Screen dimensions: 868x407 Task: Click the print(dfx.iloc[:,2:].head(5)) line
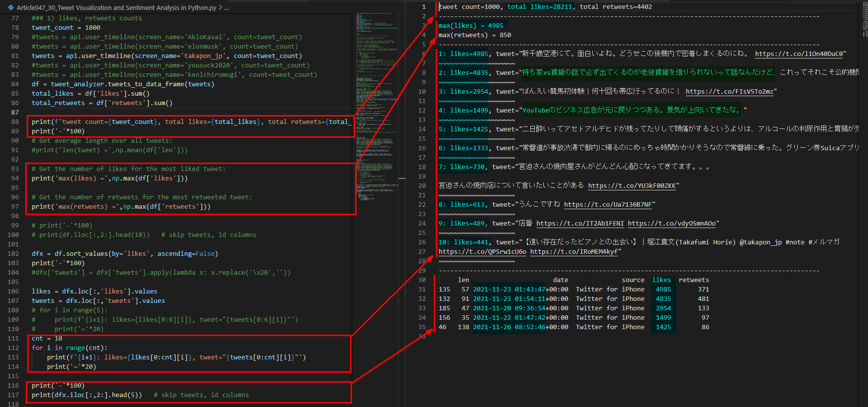click(x=87, y=395)
